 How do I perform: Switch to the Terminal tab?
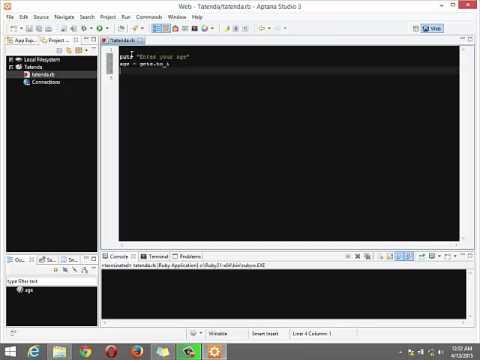coord(155,256)
